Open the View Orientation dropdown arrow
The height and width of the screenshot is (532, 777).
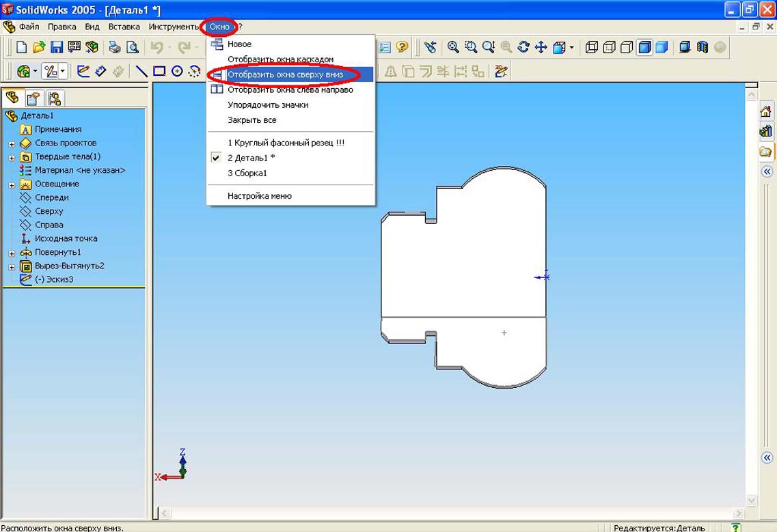click(x=571, y=48)
